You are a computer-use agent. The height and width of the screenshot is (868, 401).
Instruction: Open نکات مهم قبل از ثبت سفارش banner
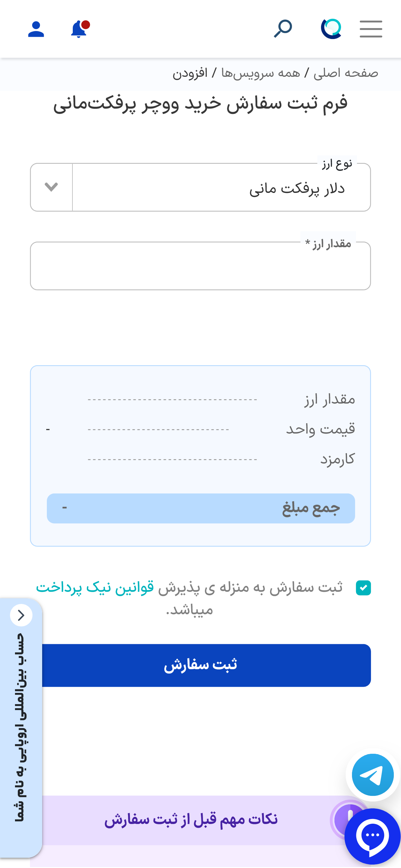(x=191, y=819)
